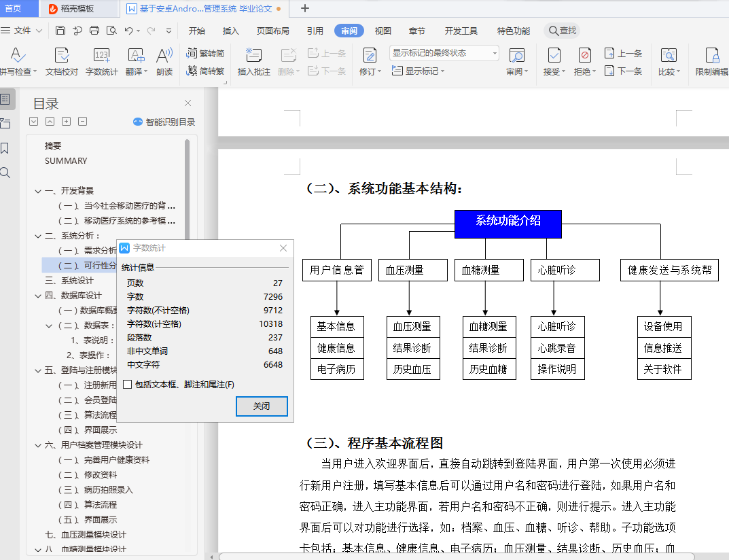
Task: Collapse the 六、用户档案管理模块设计 node
Action: pyautogui.click(x=38, y=446)
